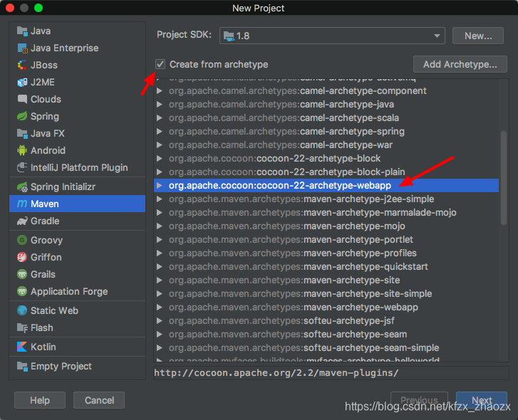Viewport: 518px width, 420px height.
Task: Select Spring project type
Action: point(77,117)
